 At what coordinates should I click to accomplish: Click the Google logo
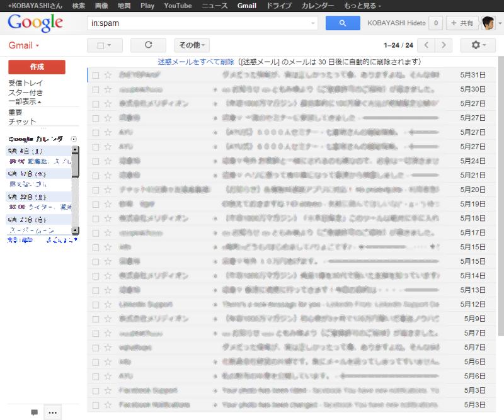coord(35,23)
